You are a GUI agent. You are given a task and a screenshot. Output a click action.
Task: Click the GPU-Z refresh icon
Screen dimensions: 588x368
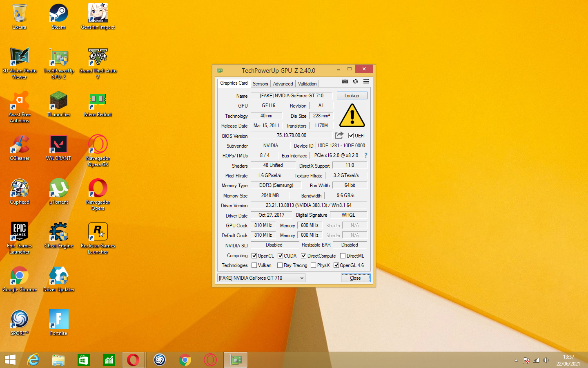(x=356, y=81)
